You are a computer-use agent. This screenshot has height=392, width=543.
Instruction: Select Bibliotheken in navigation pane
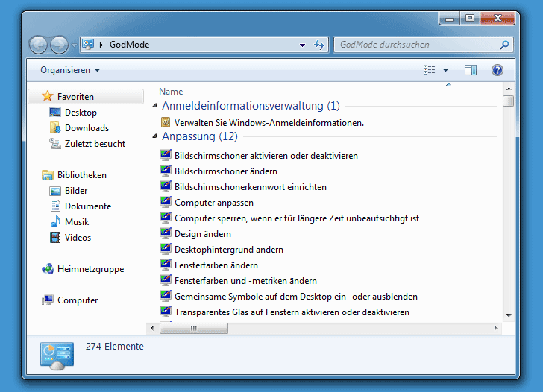tap(82, 175)
